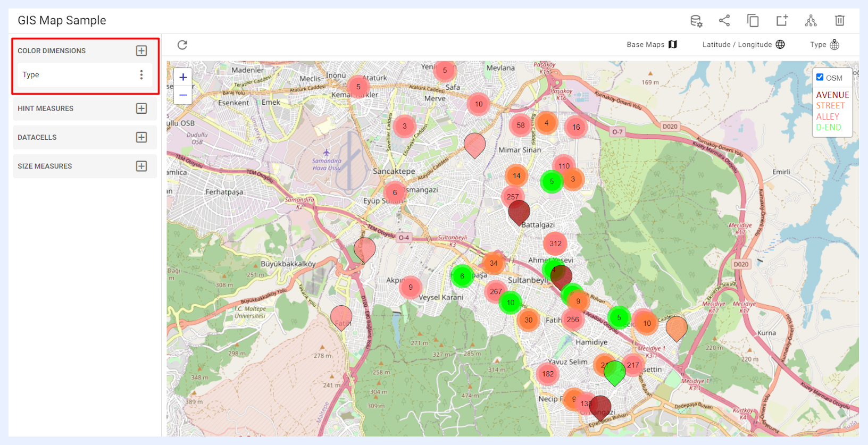Select AVENUE in the legend
Screen dimensions: 868x445
point(832,95)
